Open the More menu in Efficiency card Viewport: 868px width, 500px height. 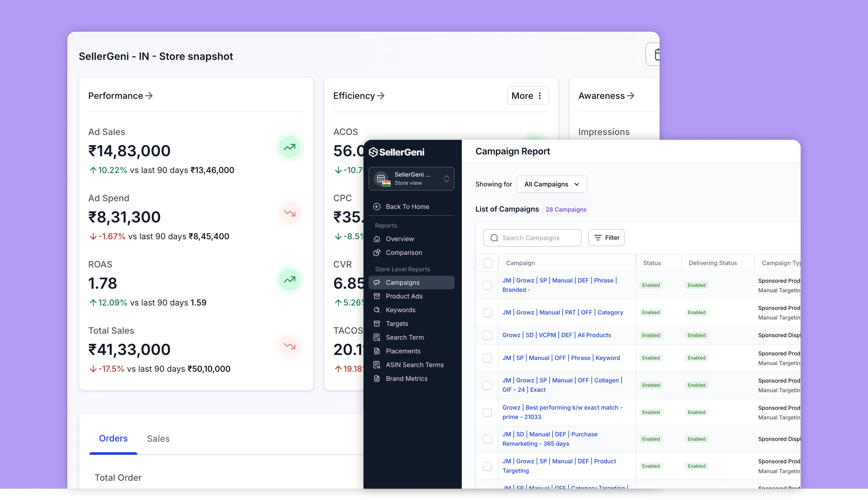point(528,96)
